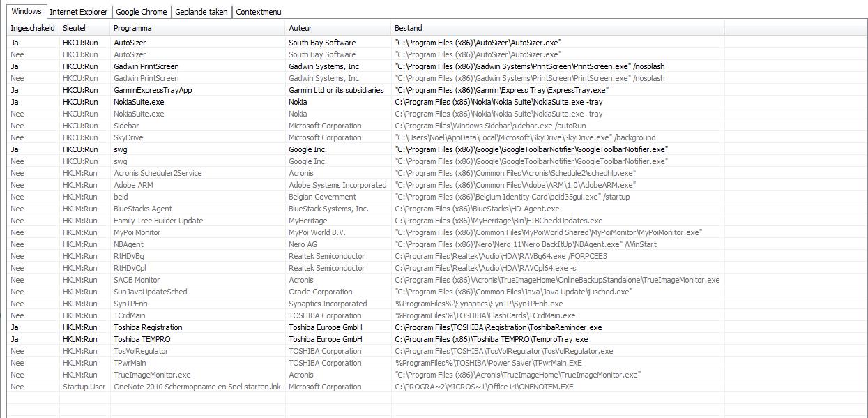Sort by the Ingeschakeld column header
The height and width of the screenshot is (418, 868).
(33, 28)
